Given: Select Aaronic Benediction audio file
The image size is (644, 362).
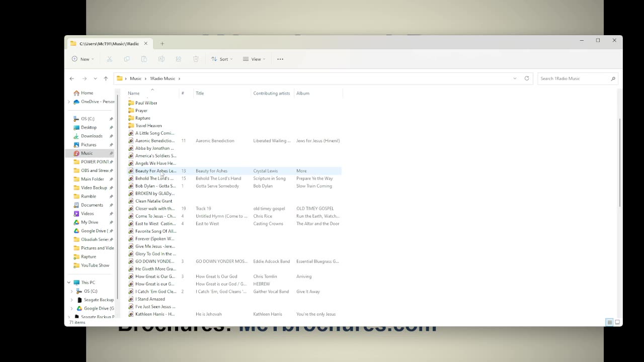Looking at the screenshot, I should (x=234, y=141).
